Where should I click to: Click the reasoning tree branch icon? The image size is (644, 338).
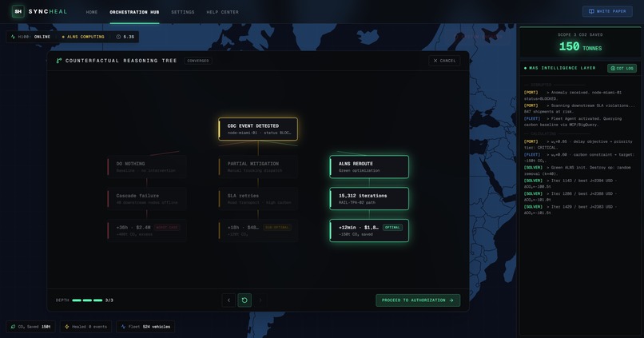tap(59, 61)
